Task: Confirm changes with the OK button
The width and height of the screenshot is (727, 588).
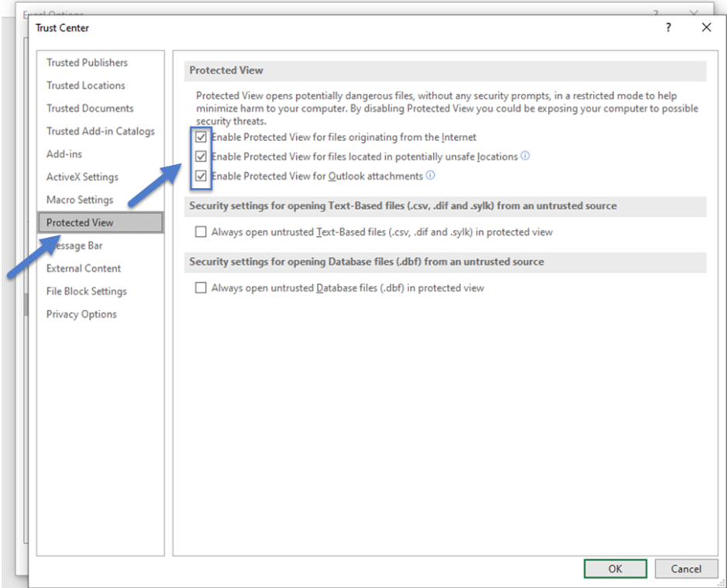Action: point(615,568)
